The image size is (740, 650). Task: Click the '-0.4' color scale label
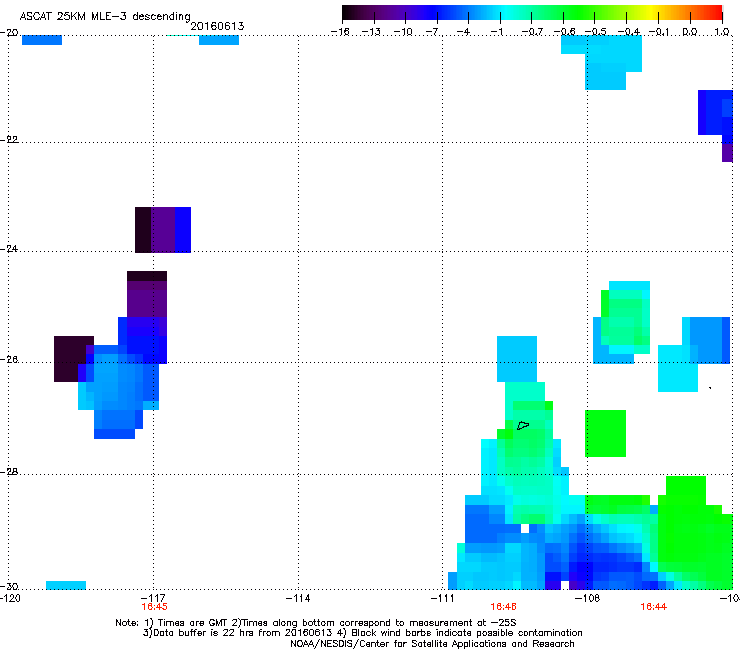[x=628, y=32]
